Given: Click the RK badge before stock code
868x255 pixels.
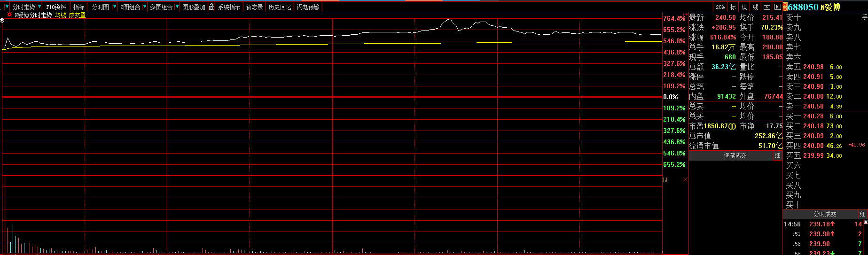Looking at the screenshot, I should click(785, 7).
